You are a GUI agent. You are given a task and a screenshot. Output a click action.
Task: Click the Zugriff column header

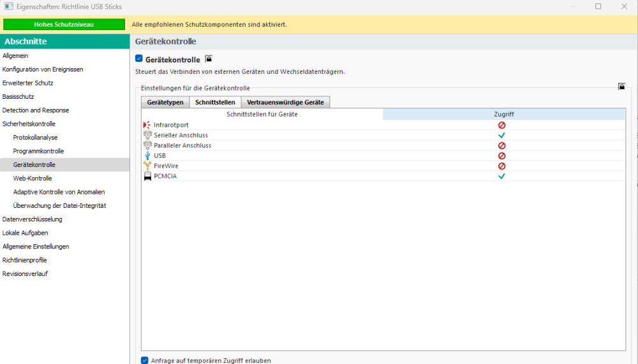(x=504, y=114)
